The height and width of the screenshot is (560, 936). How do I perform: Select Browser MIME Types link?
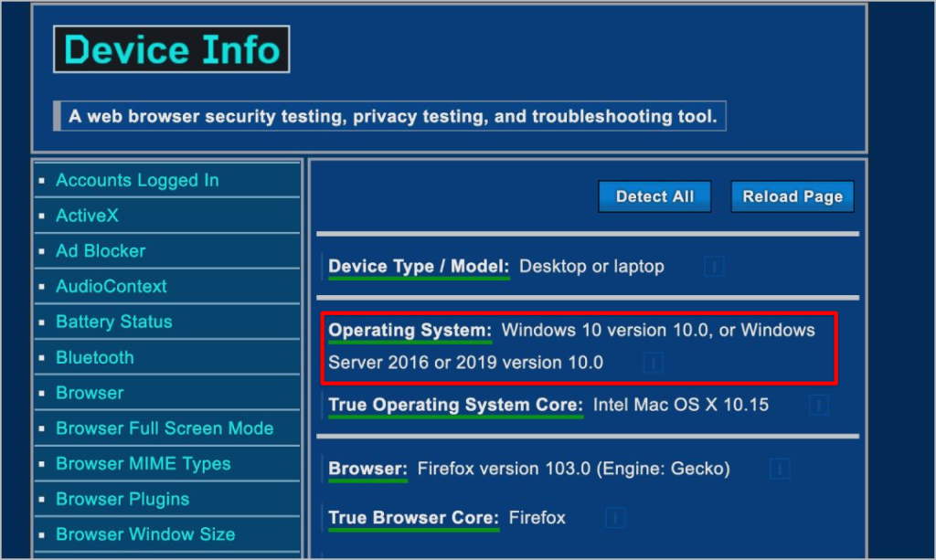tap(144, 463)
